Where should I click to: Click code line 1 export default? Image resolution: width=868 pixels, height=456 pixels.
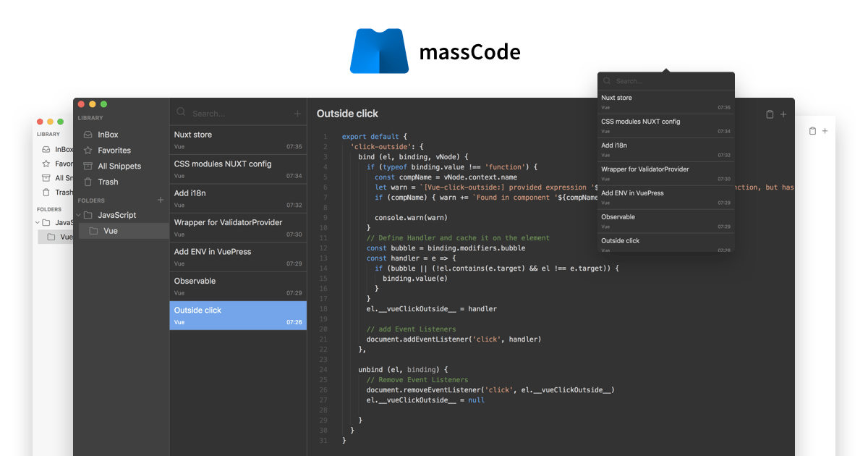375,136
